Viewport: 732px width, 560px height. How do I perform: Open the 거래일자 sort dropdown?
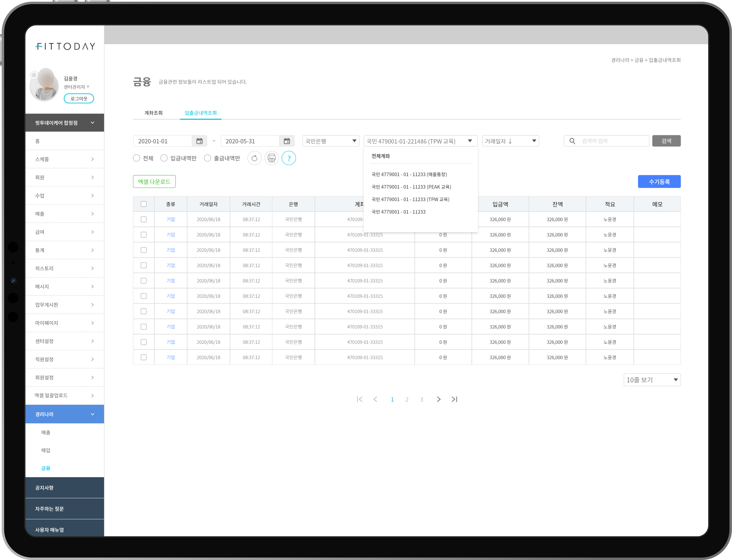coord(510,141)
